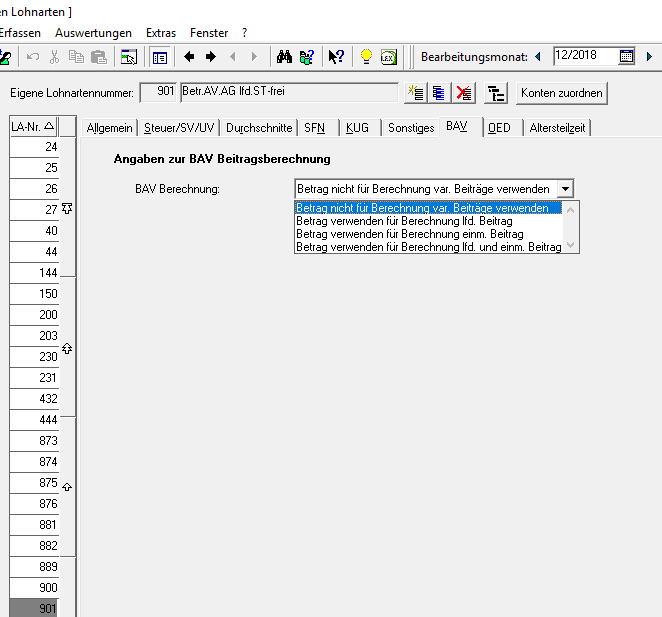Click the Lohnartennummer field showing 901
The image size is (662, 617).
click(x=158, y=92)
